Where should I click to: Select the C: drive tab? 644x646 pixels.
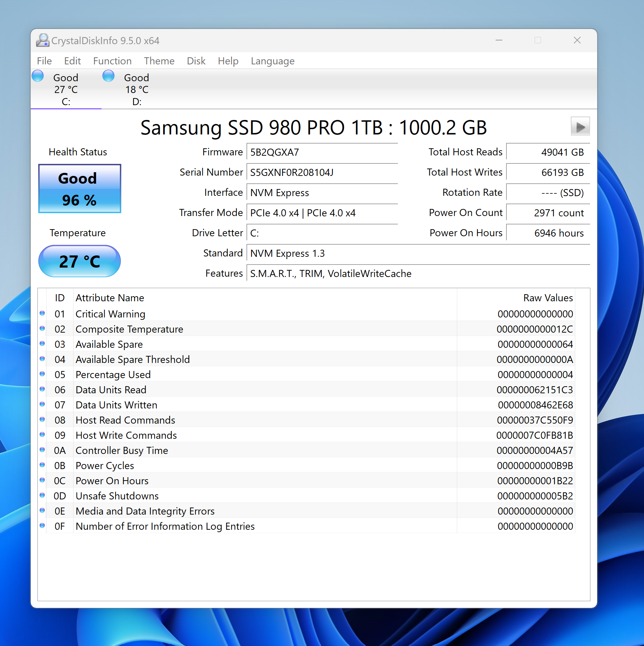click(x=66, y=89)
